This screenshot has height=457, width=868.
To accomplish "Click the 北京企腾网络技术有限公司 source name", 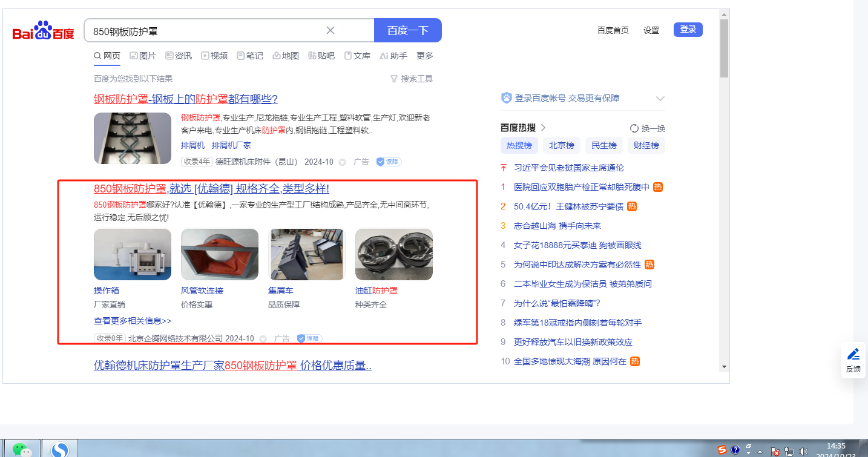I will (176, 338).
